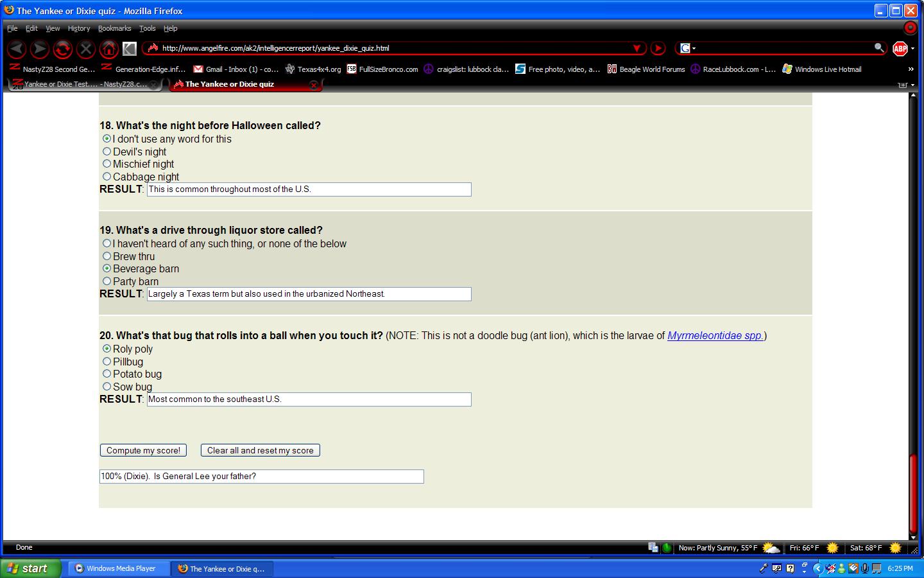Switch to the Yankee or Dixie Test tab

(x=82, y=84)
